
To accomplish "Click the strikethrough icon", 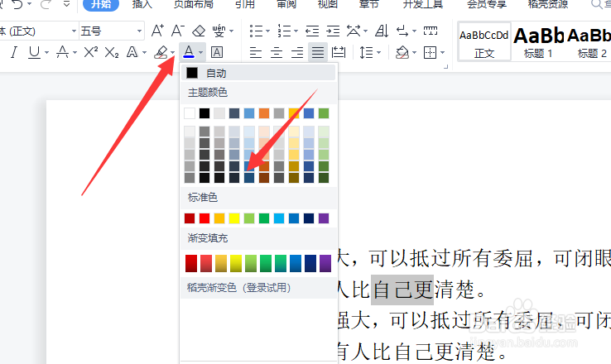I will (62, 52).
